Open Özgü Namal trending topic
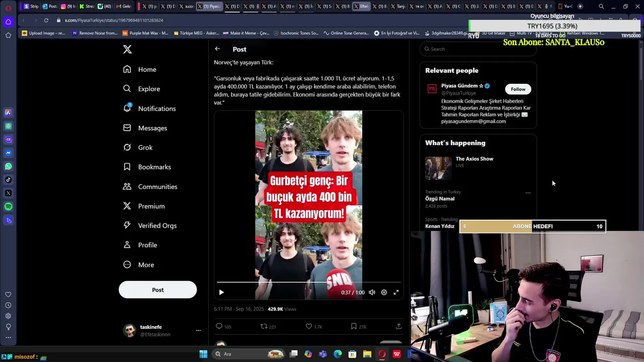Screen dimensions: 644x362 (x=440, y=199)
